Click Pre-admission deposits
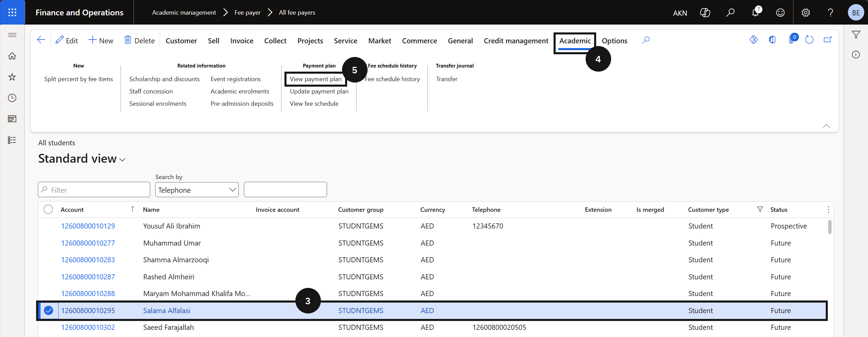Image resolution: width=868 pixels, height=337 pixels. pos(242,103)
